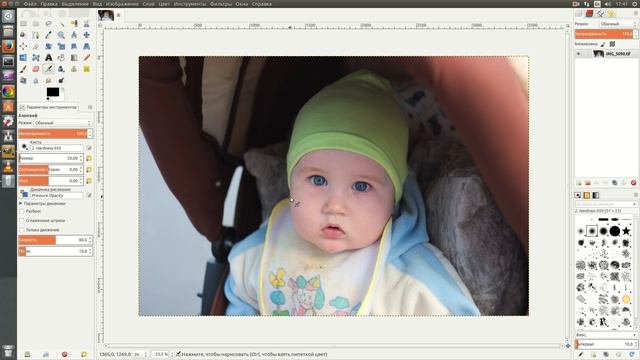Viewport: 640px width, 360px height.
Task: Open the Правка menu
Action: (49, 4)
